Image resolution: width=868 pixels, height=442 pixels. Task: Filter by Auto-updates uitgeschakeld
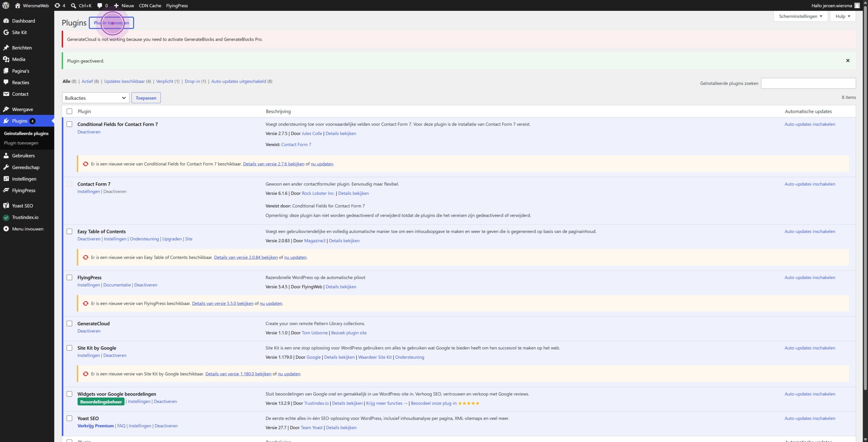pyautogui.click(x=239, y=81)
